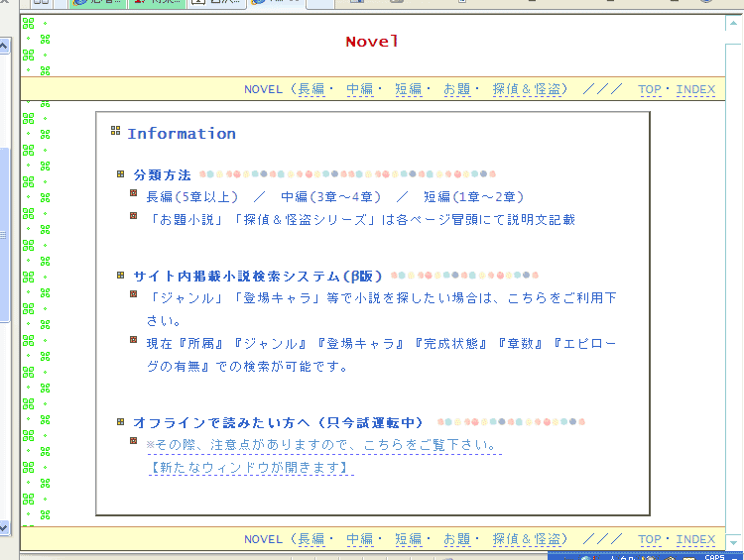Click the right page scrollbar track

(x=733, y=289)
